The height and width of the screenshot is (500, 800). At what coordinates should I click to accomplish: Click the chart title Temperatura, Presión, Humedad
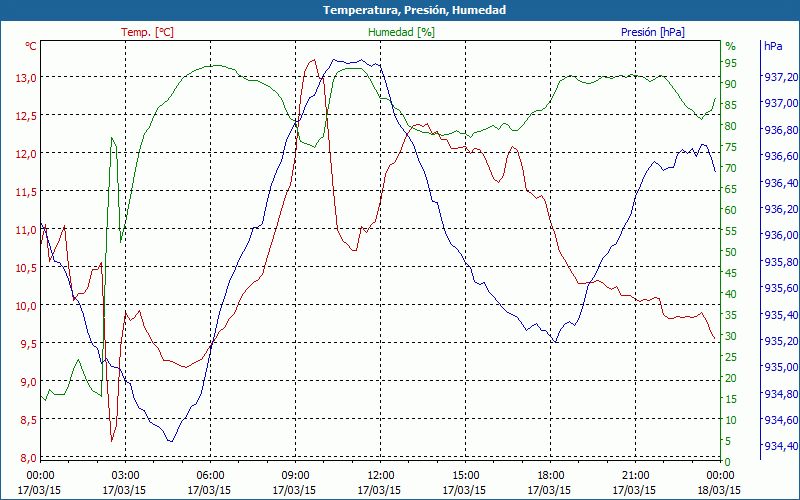coord(414,10)
